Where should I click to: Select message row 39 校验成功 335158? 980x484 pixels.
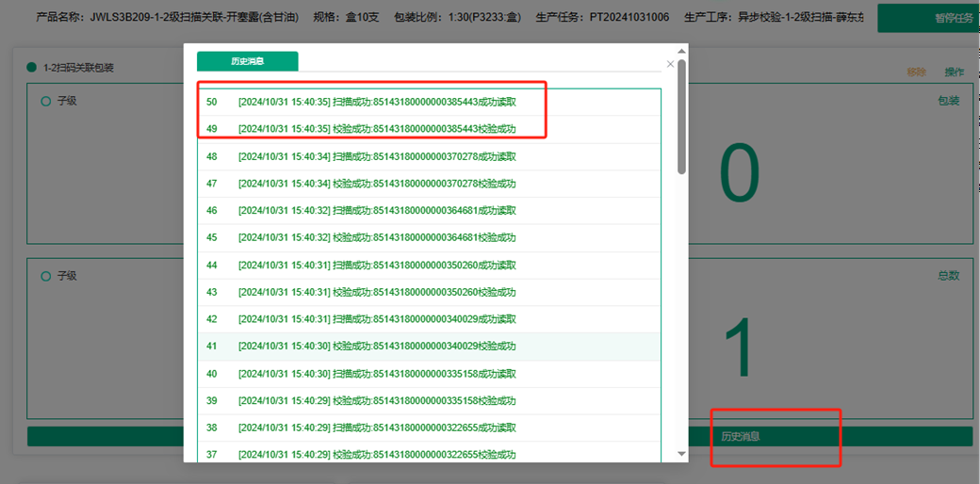point(430,400)
